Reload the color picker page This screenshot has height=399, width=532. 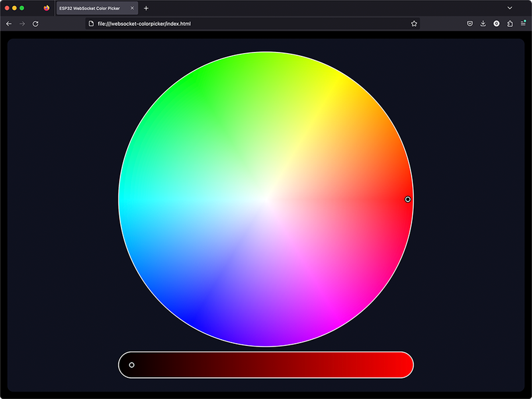coord(35,23)
